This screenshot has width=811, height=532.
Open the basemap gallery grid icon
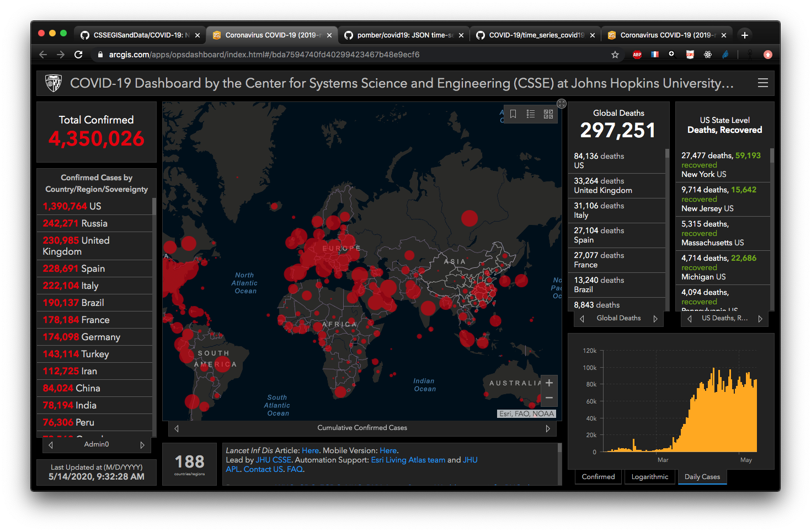coord(548,114)
